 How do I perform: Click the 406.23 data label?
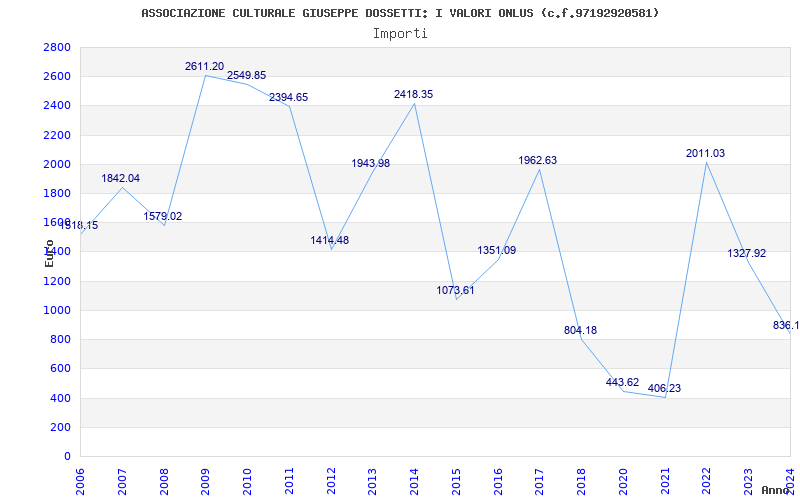[664, 388]
